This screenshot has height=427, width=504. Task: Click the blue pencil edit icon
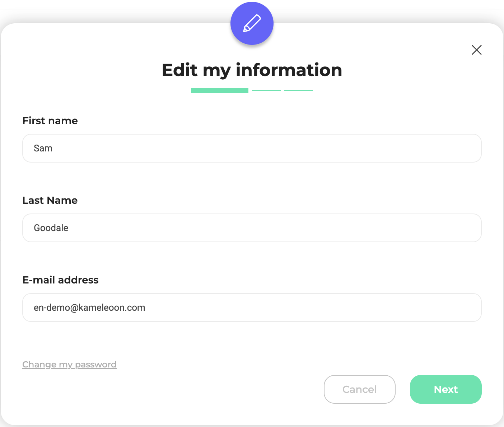(x=252, y=24)
